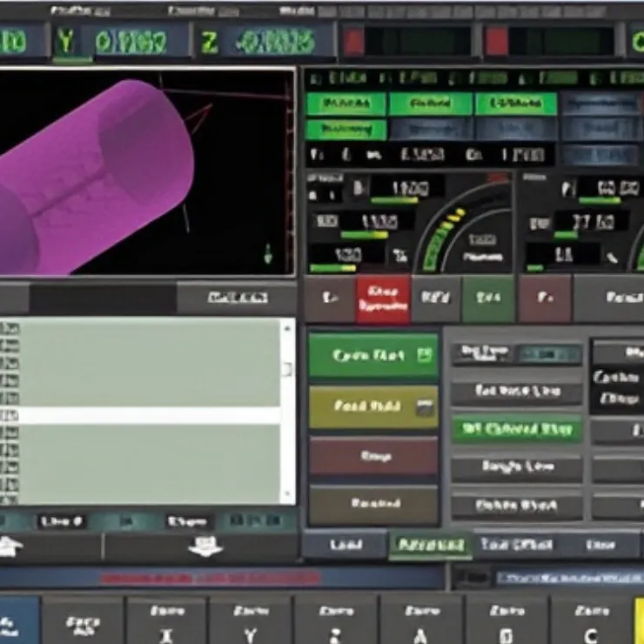Toggle the green highlighted M1 Optional Stop button
Screen dimensions: 644x644
pyautogui.click(x=516, y=429)
